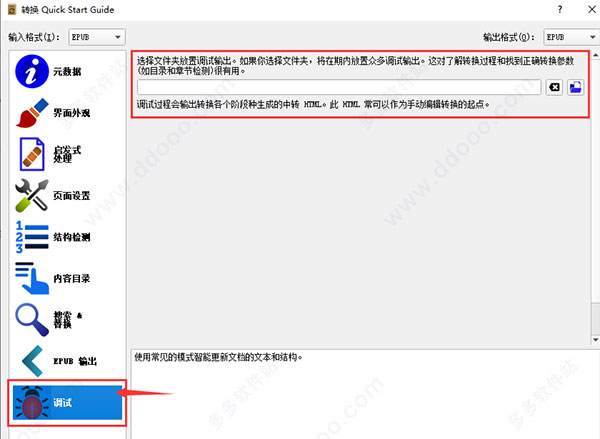
Task: Switch to the EPUB 输出 tab label
Action: click(75, 361)
